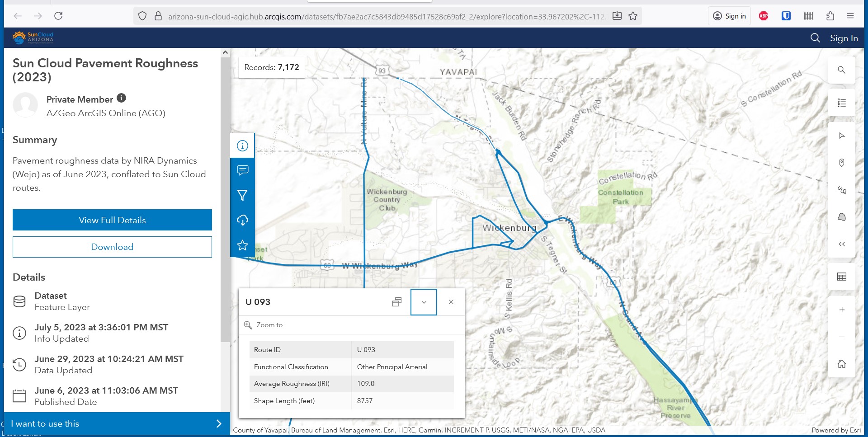Open the info tab in sidebar

[x=242, y=146]
